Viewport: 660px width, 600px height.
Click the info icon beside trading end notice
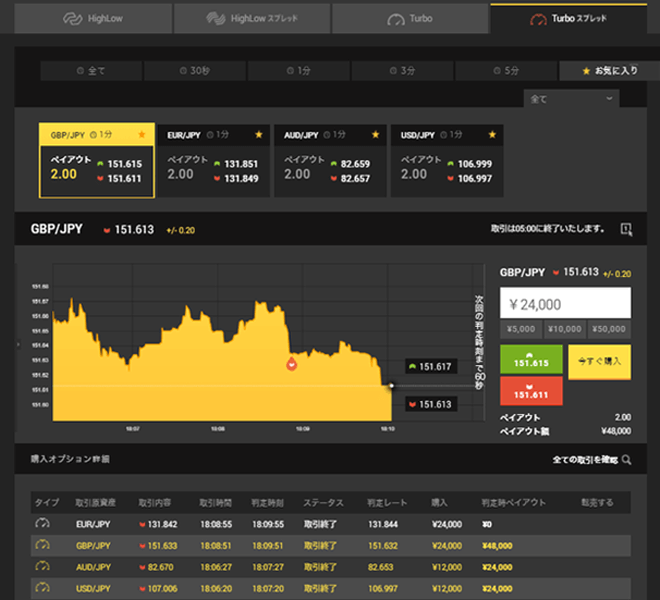[x=626, y=229]
